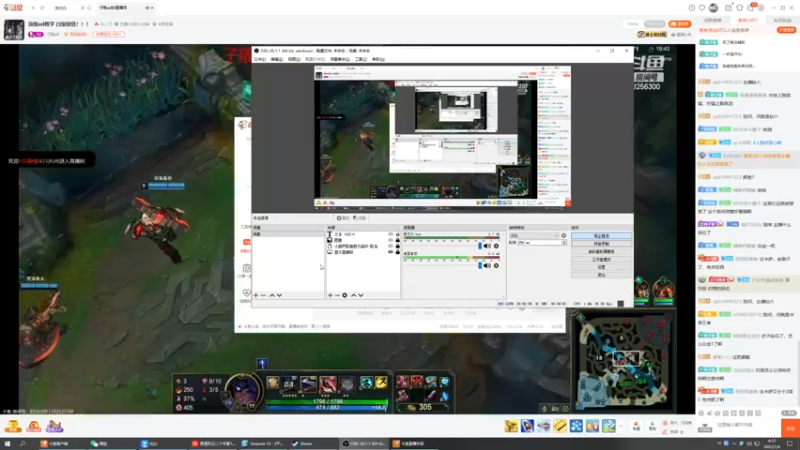This screenshot has height=450, width=800.
Task: Expand more gifts arrow beside gift bar
Action: pos(621,426)
